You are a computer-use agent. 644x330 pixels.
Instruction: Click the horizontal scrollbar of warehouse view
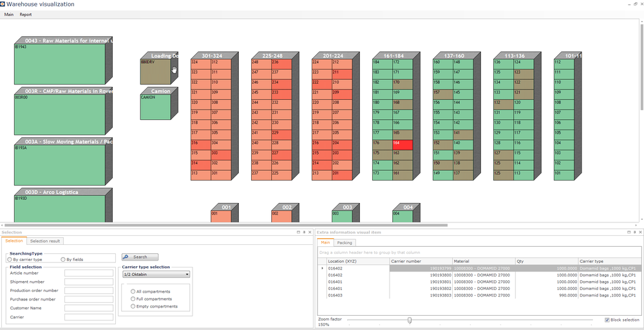tap(225, 225)
